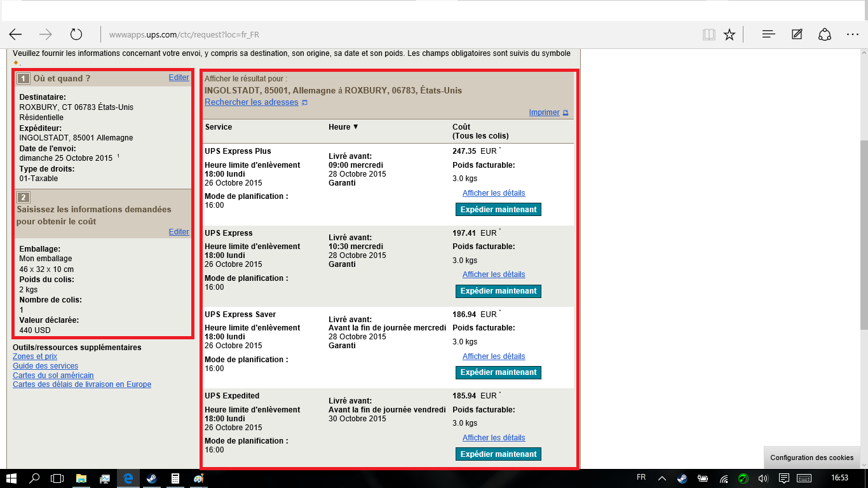Click the Imprimer link

(544, 112)
